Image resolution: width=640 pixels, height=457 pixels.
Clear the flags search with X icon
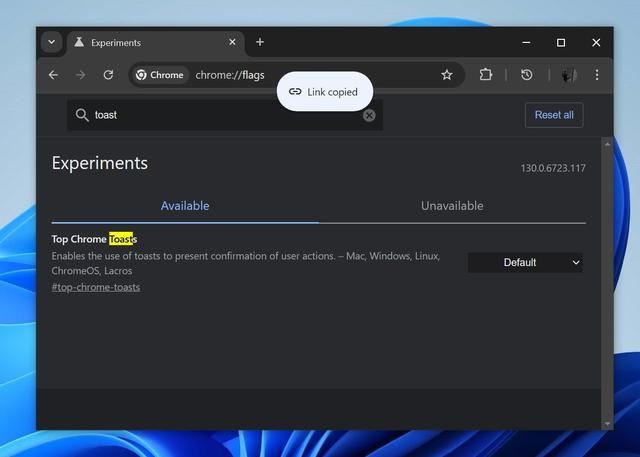click(369, 115)
